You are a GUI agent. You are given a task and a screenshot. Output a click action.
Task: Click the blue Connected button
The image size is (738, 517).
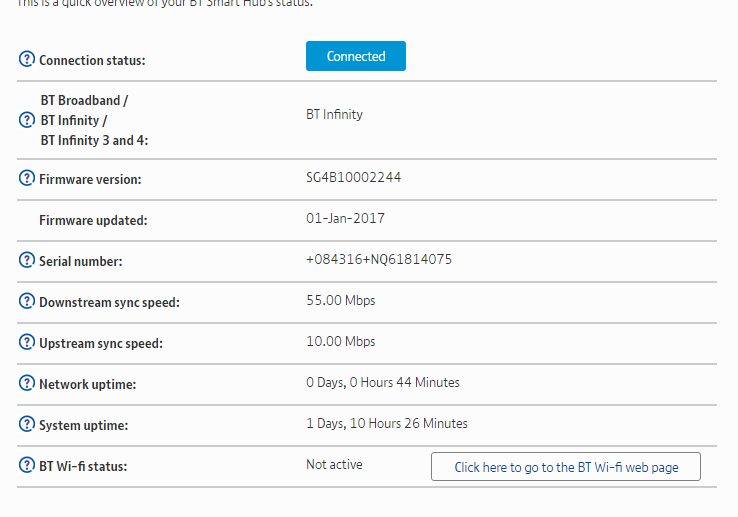[356, 56]
